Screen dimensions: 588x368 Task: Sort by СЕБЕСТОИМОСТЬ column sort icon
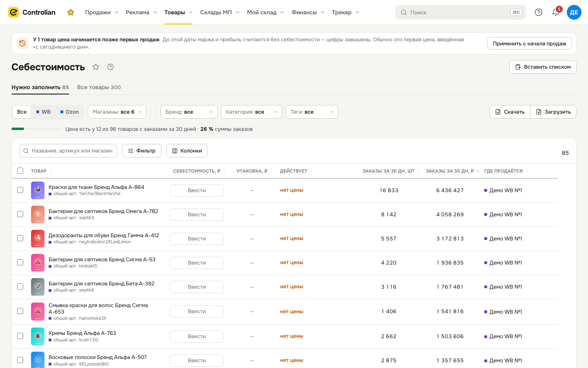click(224, 171)
